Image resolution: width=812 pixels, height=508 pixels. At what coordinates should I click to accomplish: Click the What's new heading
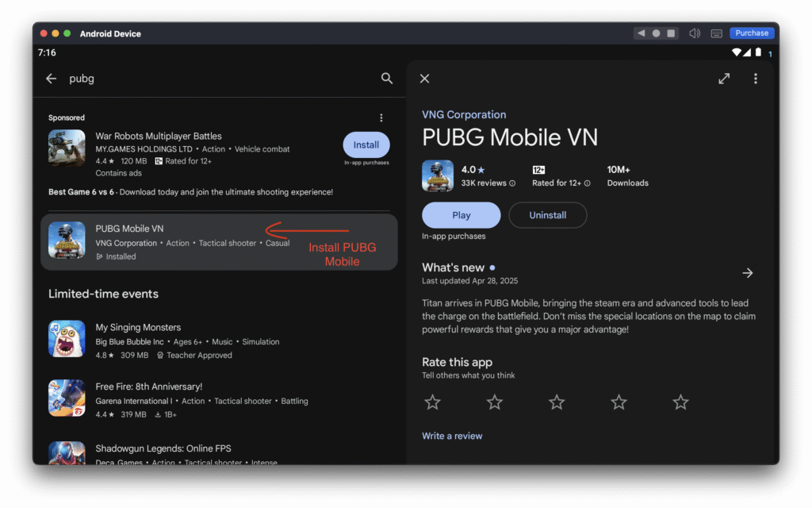tap(453, 267)
